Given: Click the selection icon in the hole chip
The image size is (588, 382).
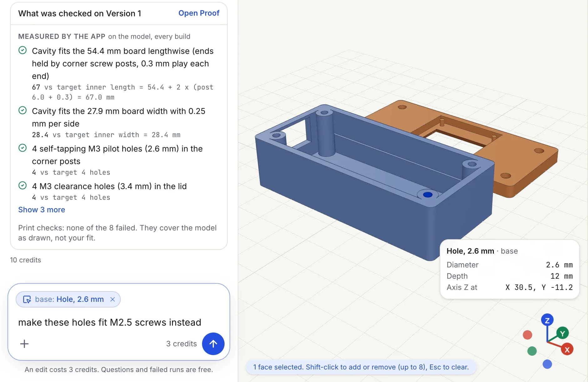Looking at the screenshot, I should point(27,299).
